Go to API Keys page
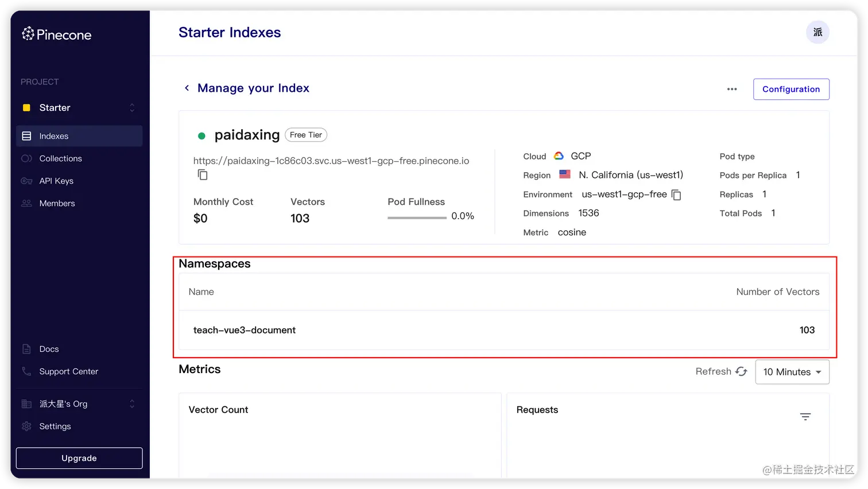Screen dimensions: 868x489 point(79,181)
